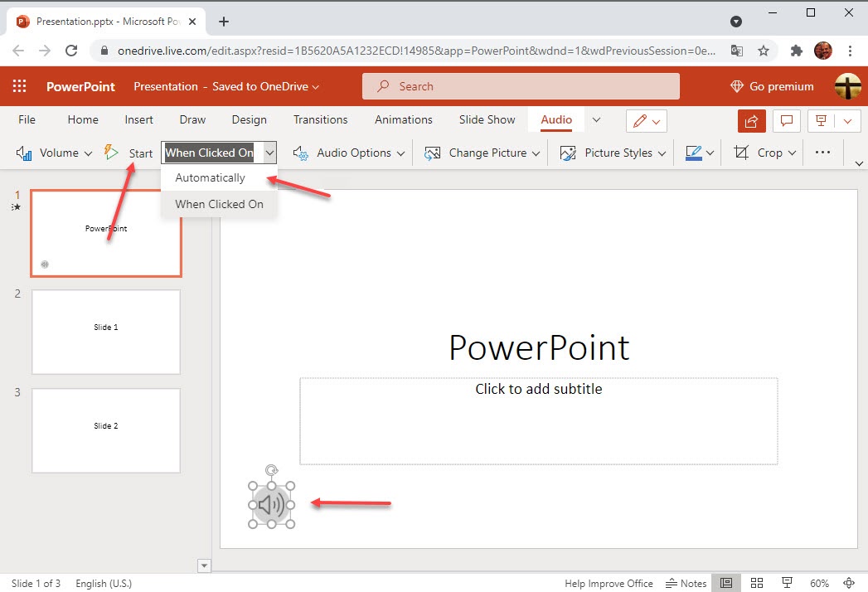Open the Home tab

(83, 119)
